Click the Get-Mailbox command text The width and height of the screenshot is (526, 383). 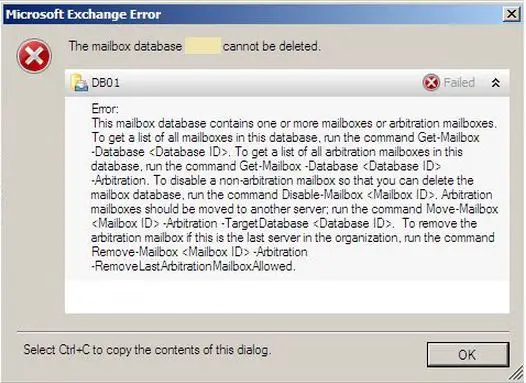448,138
